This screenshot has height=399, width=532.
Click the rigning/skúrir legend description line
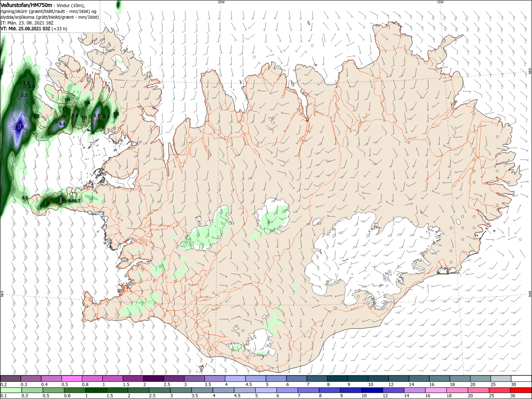pos(49,11)
